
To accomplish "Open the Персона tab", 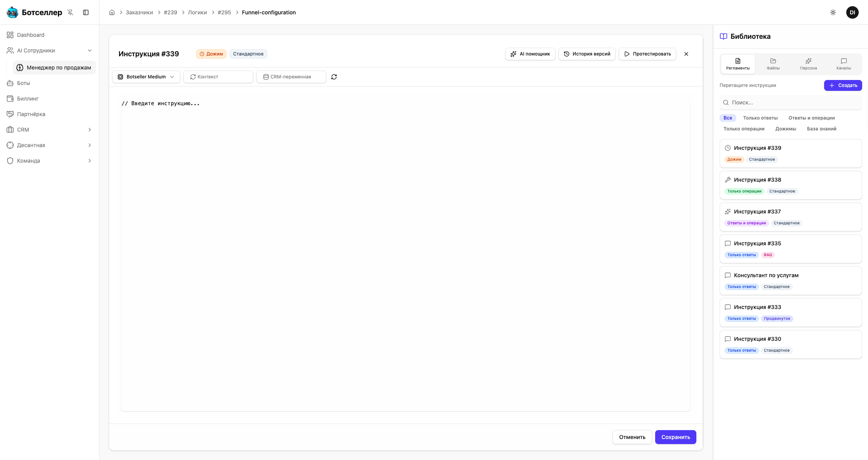I will click(x=808, y=64).
